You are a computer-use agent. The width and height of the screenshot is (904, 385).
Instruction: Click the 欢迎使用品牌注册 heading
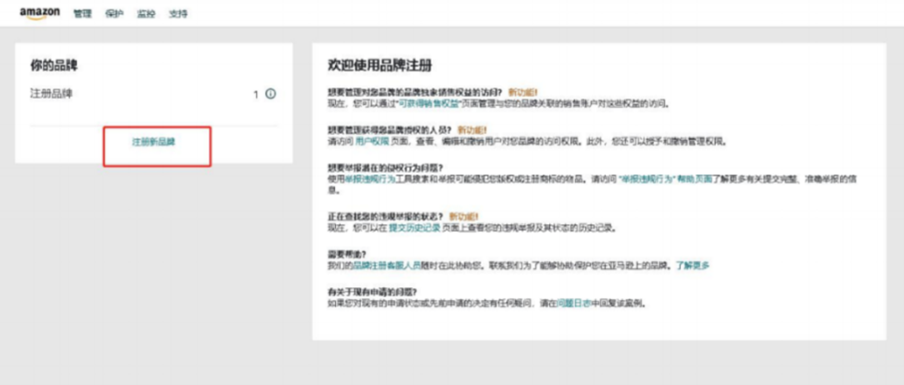click(379, 66)
